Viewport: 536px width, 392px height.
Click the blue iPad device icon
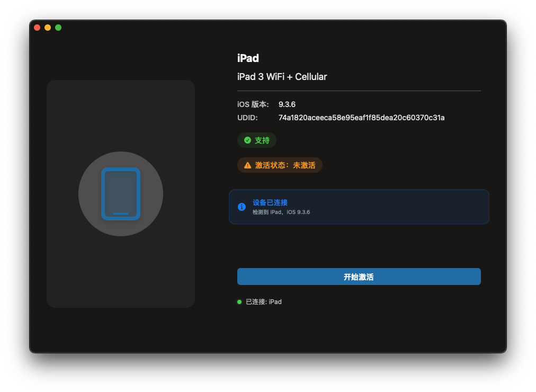(x=121, y=194)
